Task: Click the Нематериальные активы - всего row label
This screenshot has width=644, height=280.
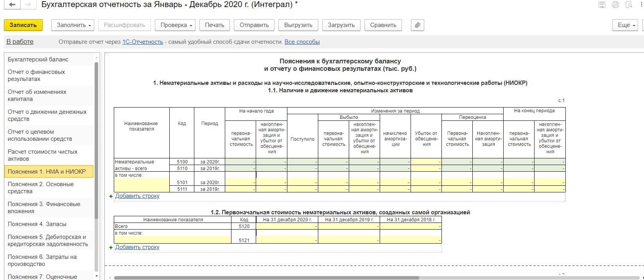Action: pos(142,165)
